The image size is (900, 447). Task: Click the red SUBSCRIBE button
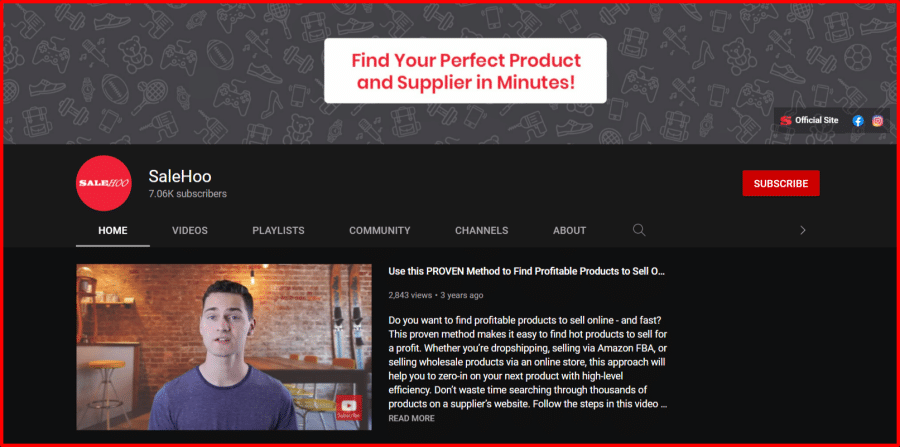coord(781,184)
